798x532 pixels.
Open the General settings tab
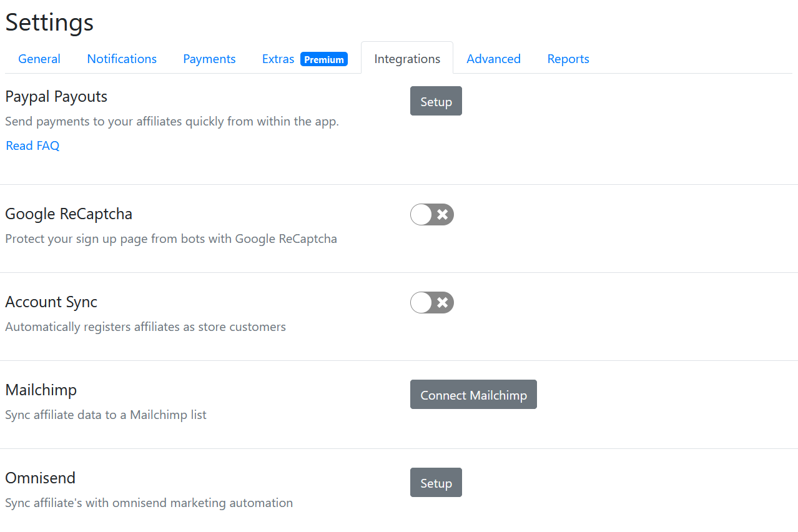point(39,59)
